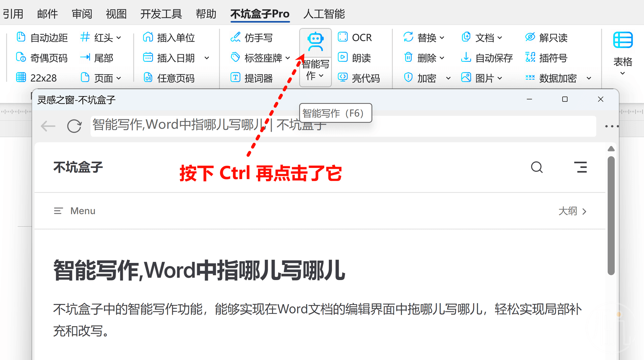Expand the 标签座牌 dropdown arrow

click(288, 58)
